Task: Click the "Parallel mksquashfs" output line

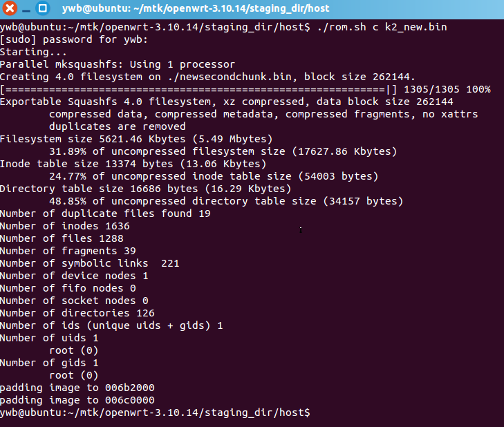Action: tap(118, 64)
